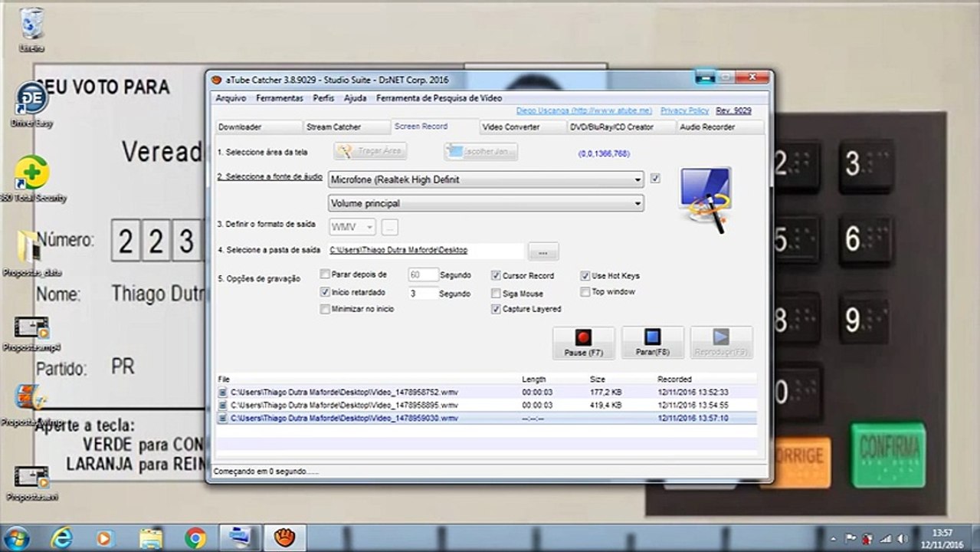Open the Privacy Policy link
The image size is (980, 552).
click(684, 110)
